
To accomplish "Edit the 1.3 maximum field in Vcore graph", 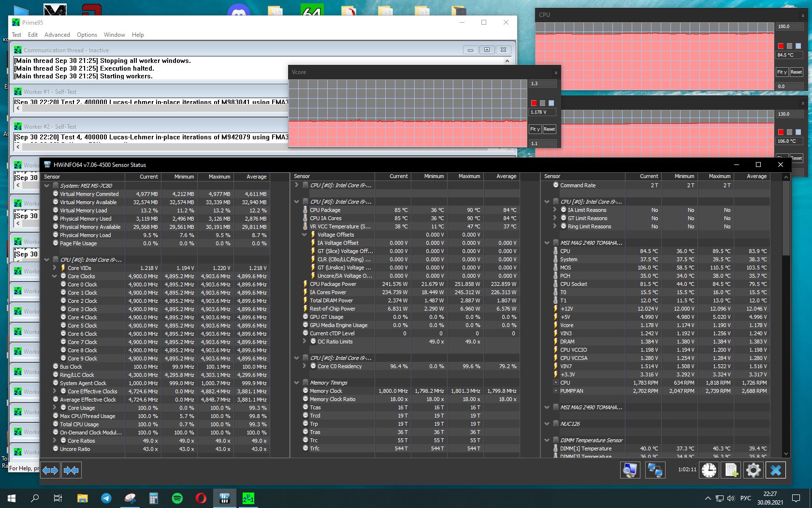I will pyautogui.click(x=542, y=84).
